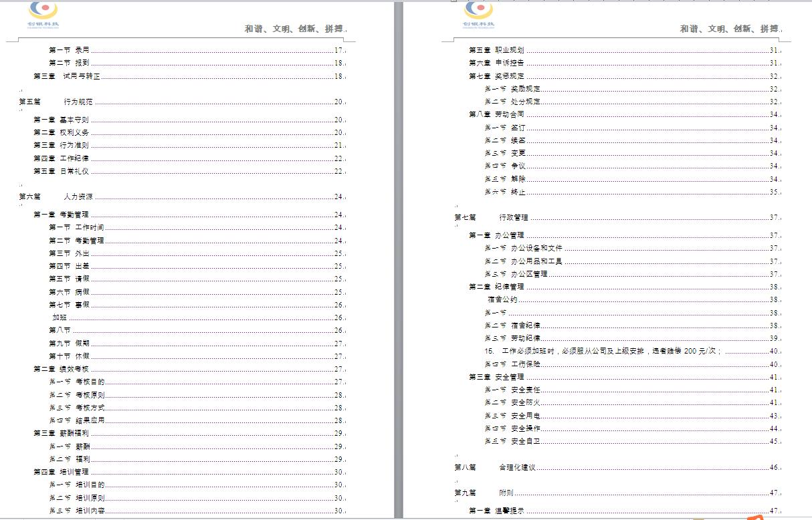Click the company logo on the right page

[x=478, y=14]
